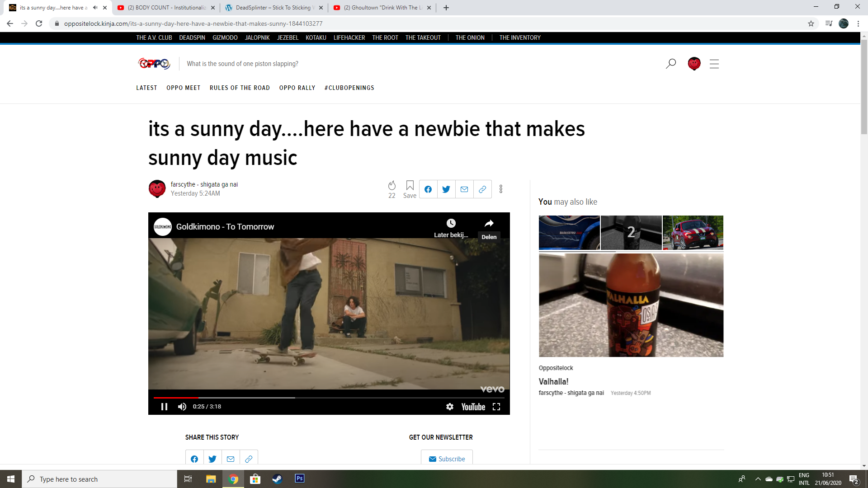Open the Valhalla! article title
868x488 pixels.
point(554,381)
